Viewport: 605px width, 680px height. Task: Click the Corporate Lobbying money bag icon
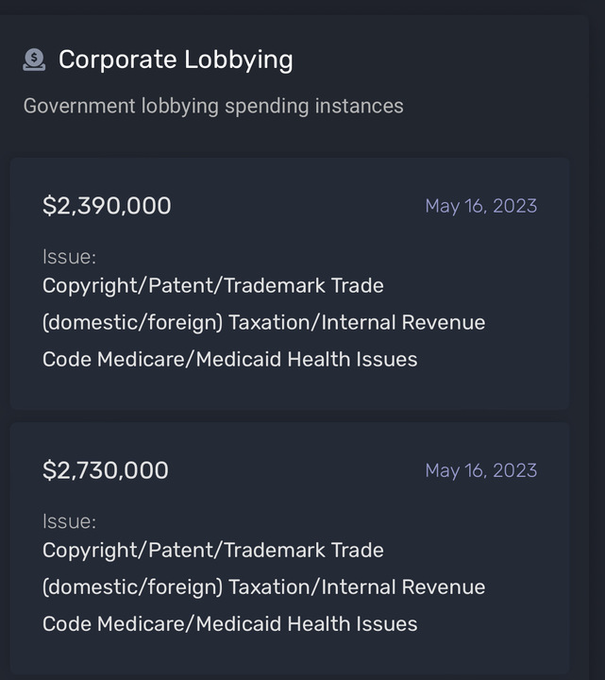tap(34, 60)
